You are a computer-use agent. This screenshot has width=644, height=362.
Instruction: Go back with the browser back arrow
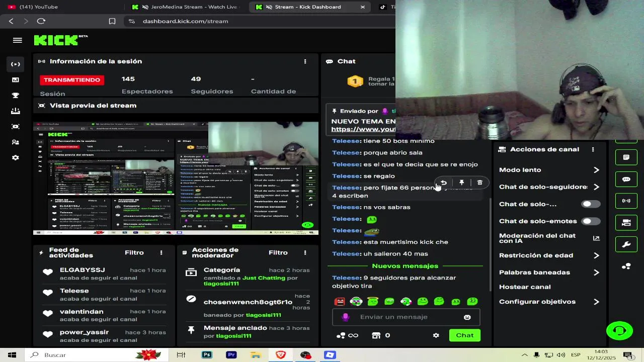[11, 21]
